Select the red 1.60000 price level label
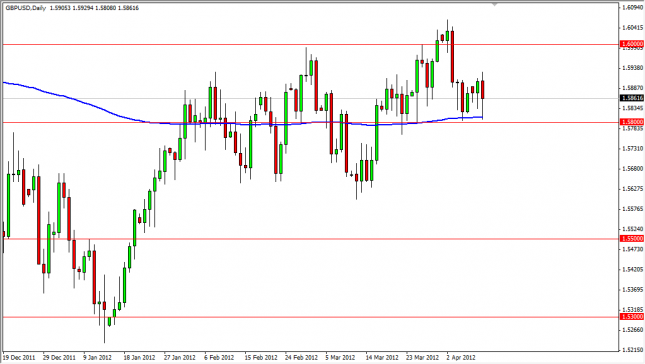645x364 pixels. (x=632, y=44)
